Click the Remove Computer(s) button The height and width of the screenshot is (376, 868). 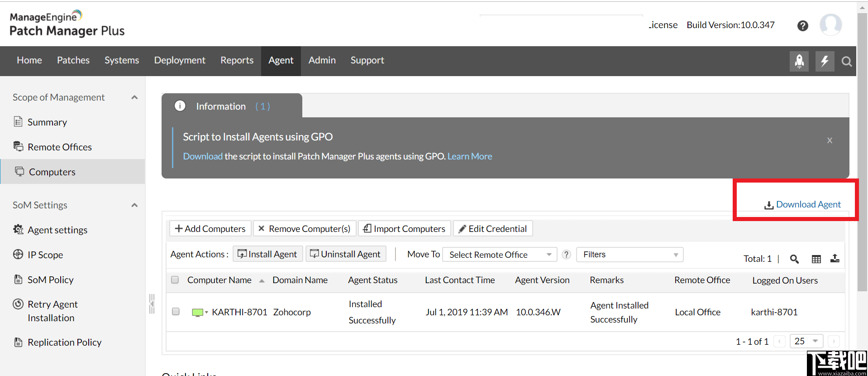[305, 228]
